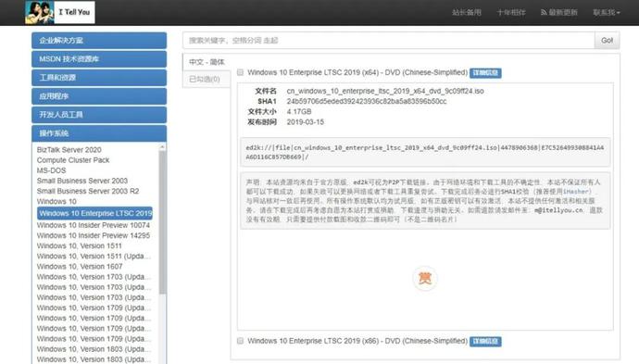639x364 pixels.
Task: Select BizTalk Server 2020 in the list
Action: (x=69, y=150)
